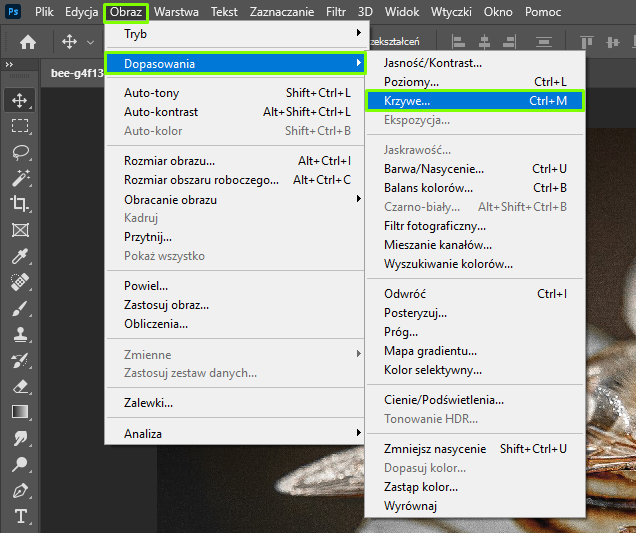Open the Widok menu

[x=402, y=12]
